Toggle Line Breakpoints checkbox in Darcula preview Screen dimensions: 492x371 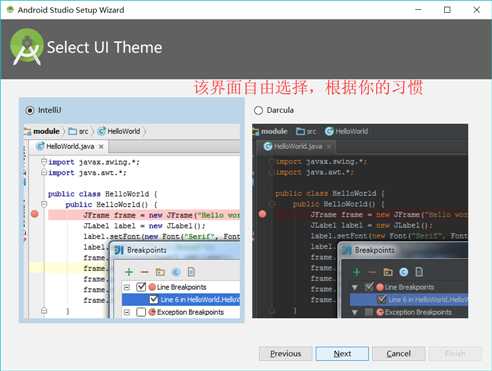coord(369,287)
